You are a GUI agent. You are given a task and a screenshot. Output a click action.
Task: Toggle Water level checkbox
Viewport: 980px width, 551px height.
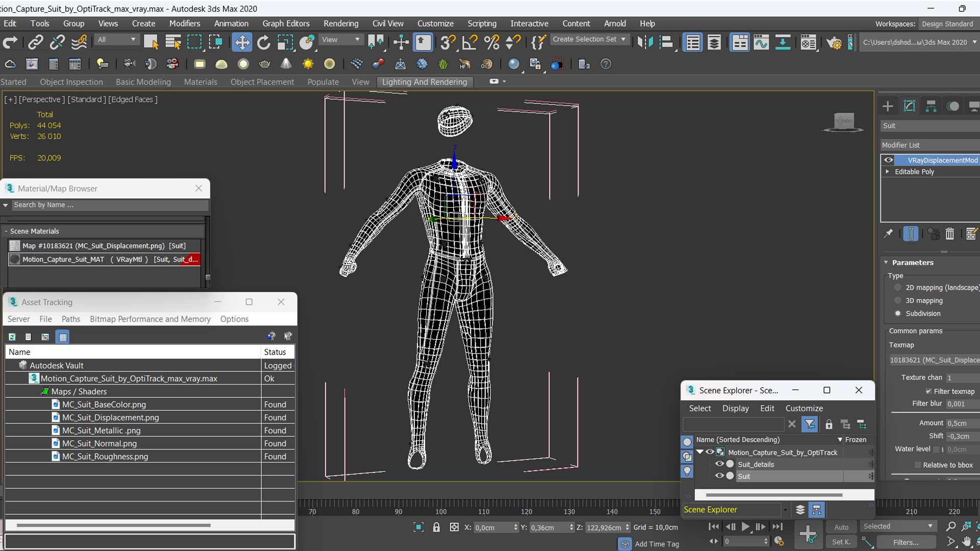tap(936, 449)
